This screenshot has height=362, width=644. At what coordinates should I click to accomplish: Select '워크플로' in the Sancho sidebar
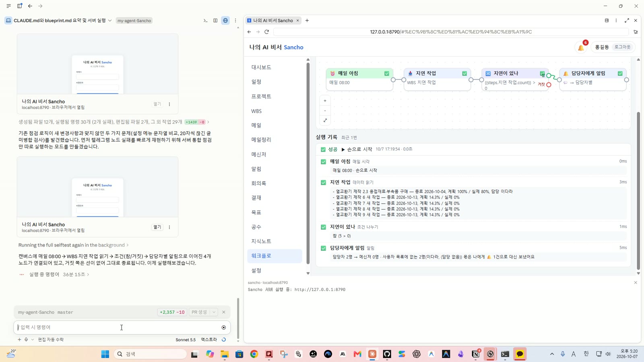coord(275,256)
